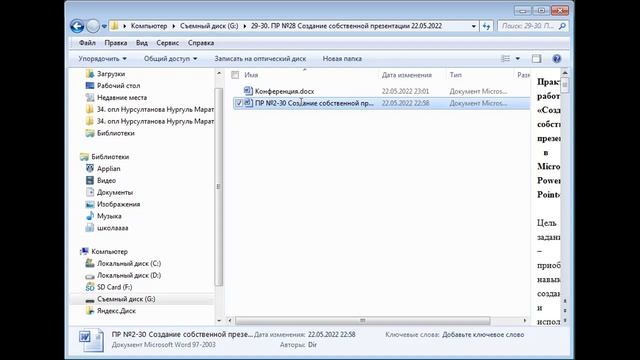This screenshot has width=640, height=360.
Task: Sort by Дата изменения column header
Action: tap(407, 75)
